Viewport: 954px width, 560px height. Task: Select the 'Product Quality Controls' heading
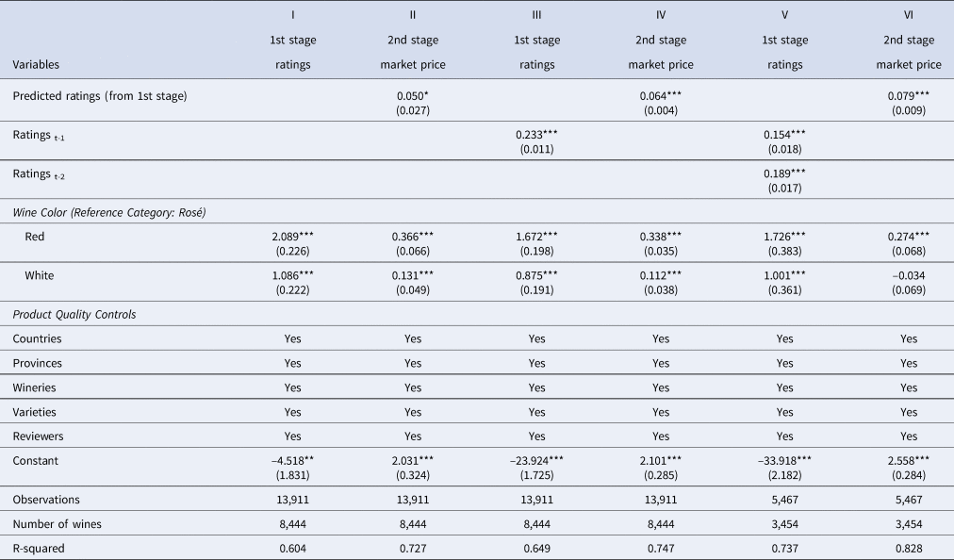[x=74, y=315]
